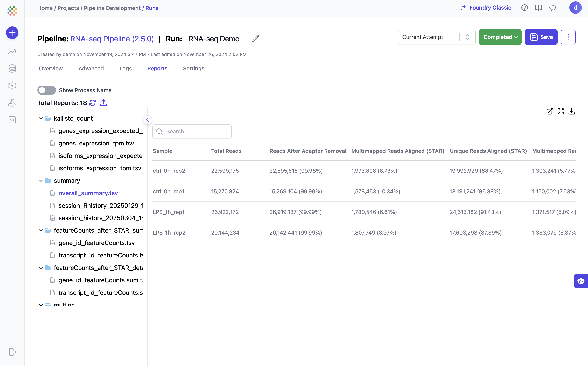Open the Current Attempt dropdown

437,37
